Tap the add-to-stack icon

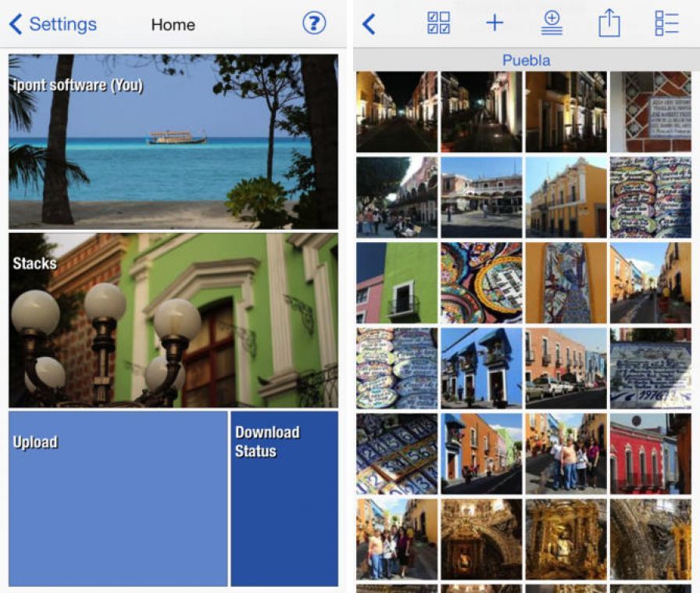tap(552, 23)
